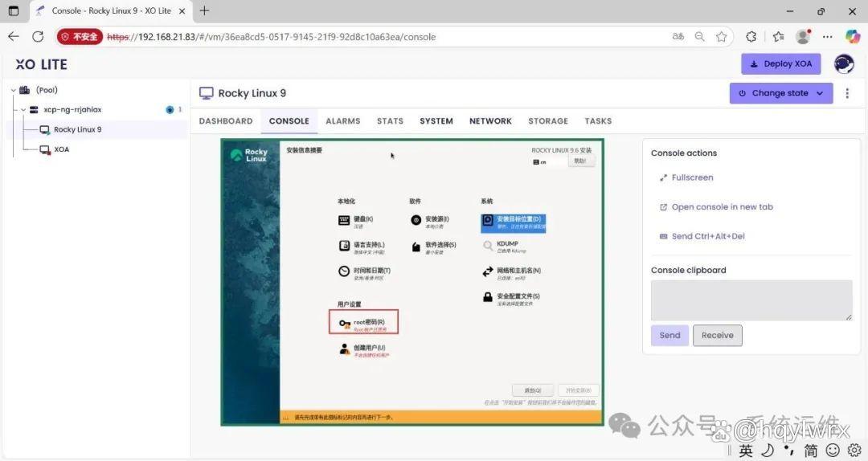Open a new browser tab

pyautogui.click(x=204, y=10)
